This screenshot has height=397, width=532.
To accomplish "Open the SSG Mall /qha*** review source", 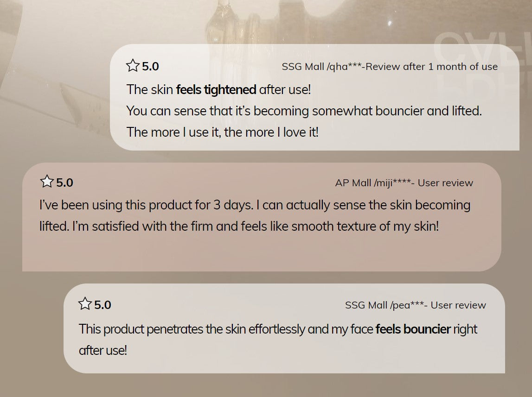I will [389, 67].
